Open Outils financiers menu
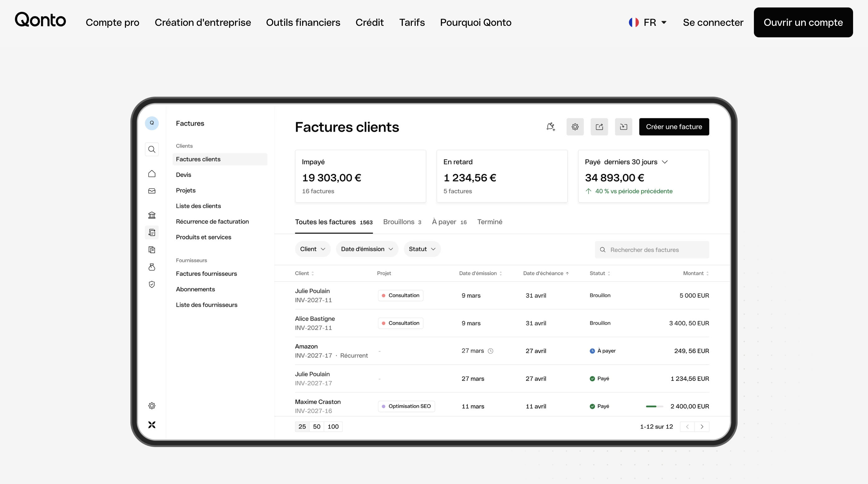This screenshot has width=868, height=484. 303,22
